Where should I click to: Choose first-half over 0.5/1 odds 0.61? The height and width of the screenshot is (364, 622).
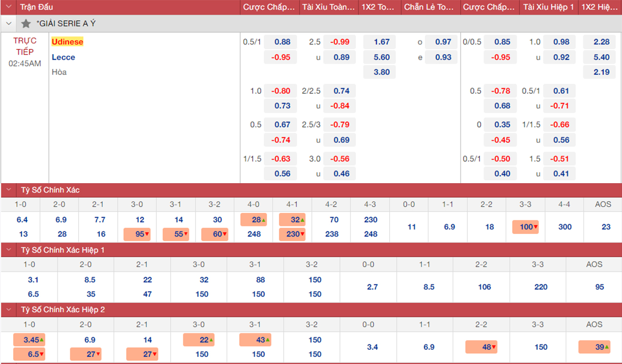[x=559, y=91]
